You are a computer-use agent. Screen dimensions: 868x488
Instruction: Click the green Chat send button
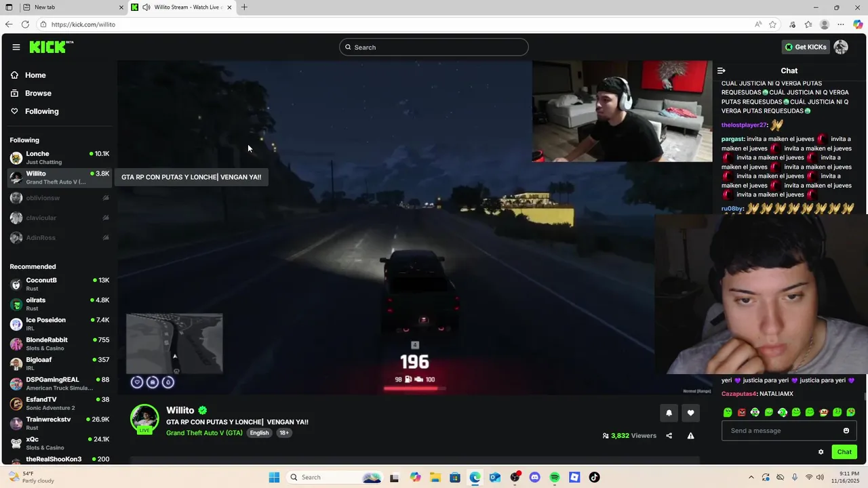844,452
